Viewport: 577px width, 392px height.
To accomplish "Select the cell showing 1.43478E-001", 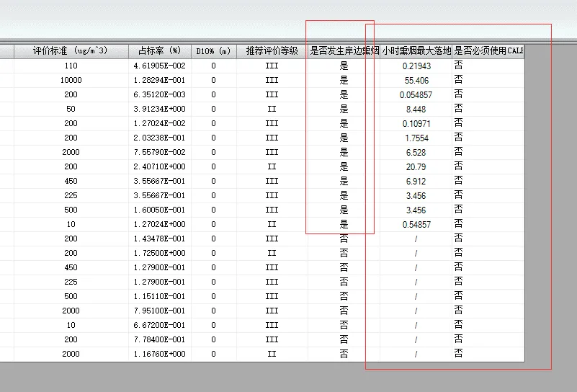I will click(160, 239).
